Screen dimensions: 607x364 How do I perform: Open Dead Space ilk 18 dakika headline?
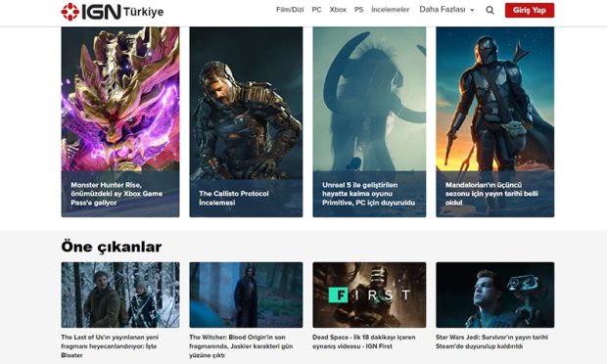pos(364,341)
